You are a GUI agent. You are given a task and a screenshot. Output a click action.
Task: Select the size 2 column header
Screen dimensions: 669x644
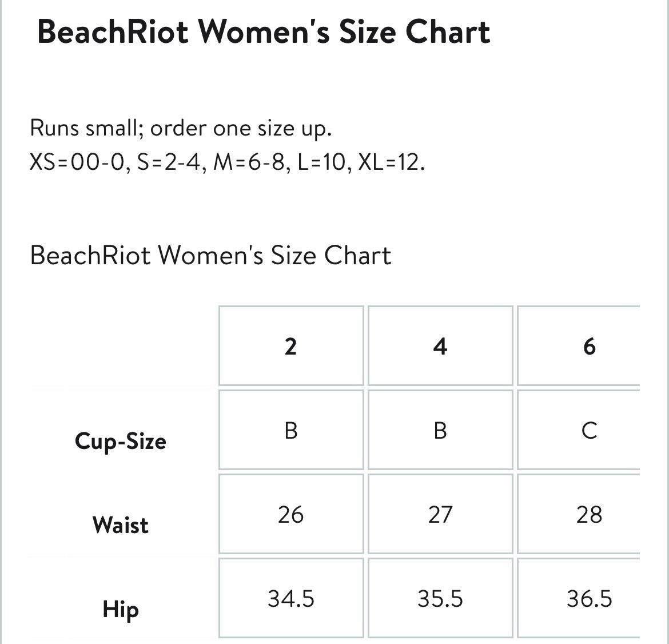(291, 345)
